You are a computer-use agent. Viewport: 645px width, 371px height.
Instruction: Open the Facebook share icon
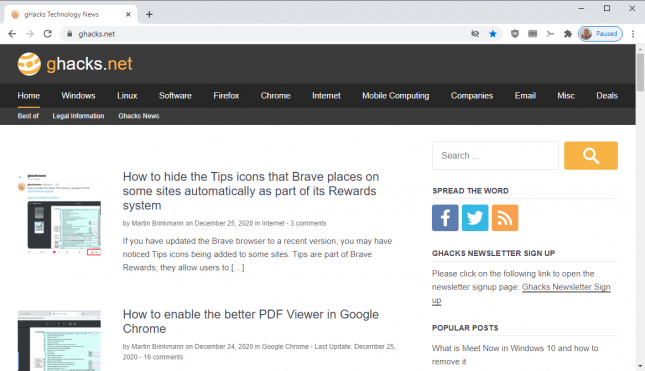[445, 218]
